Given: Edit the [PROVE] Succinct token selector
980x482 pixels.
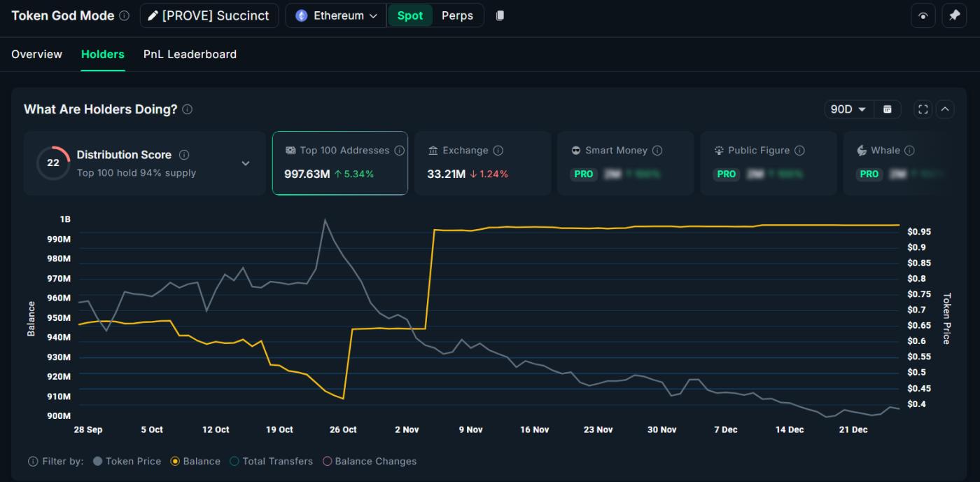Looking at the screenshot, I should pyautogui.click(x=209, y=15).
